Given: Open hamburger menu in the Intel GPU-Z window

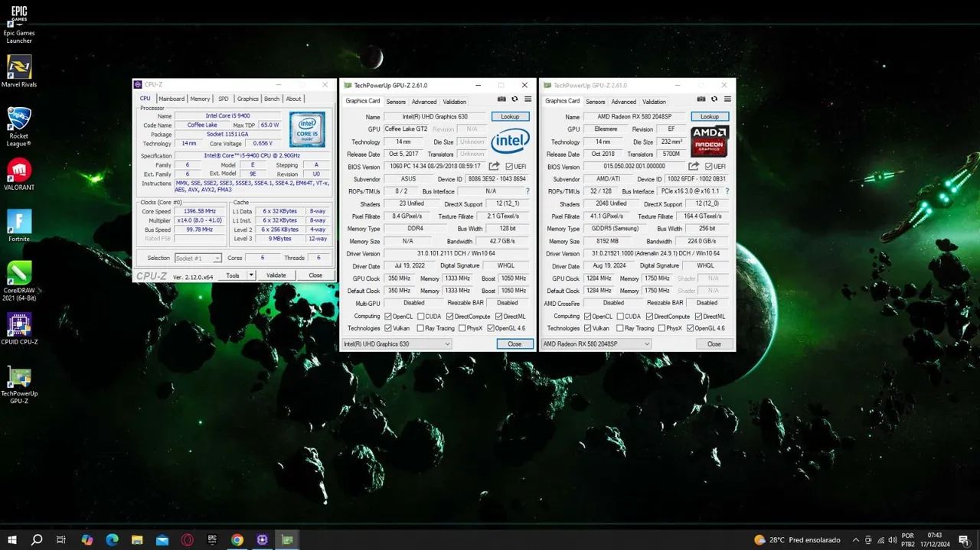Looking at the screenshot, I should click(x=528, y=99).
